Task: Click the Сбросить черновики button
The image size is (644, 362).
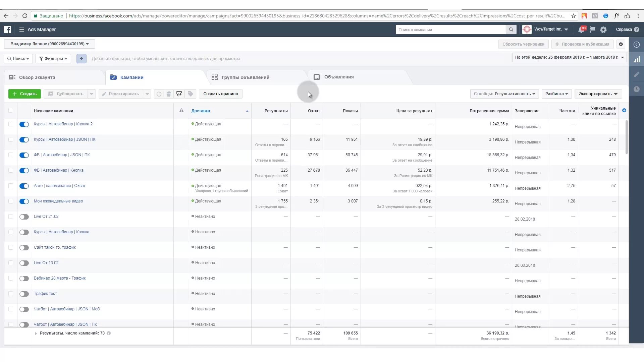Action: click(524, 44)
